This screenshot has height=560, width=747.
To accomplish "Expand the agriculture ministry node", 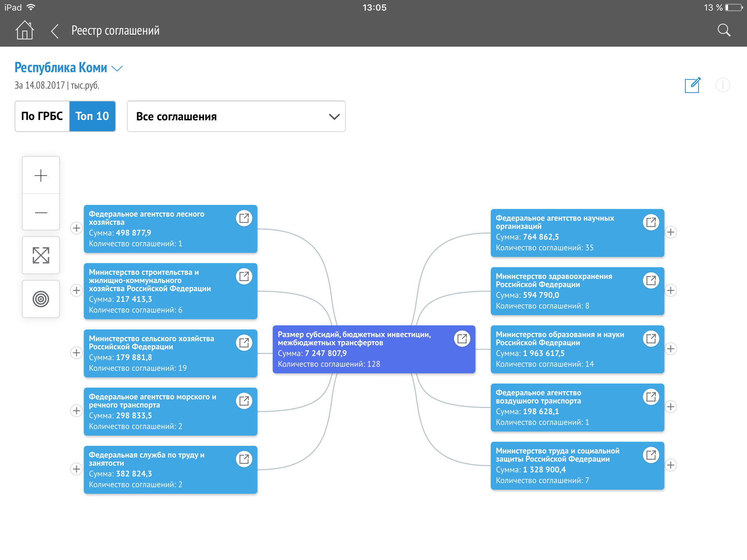I will point(76,353).
